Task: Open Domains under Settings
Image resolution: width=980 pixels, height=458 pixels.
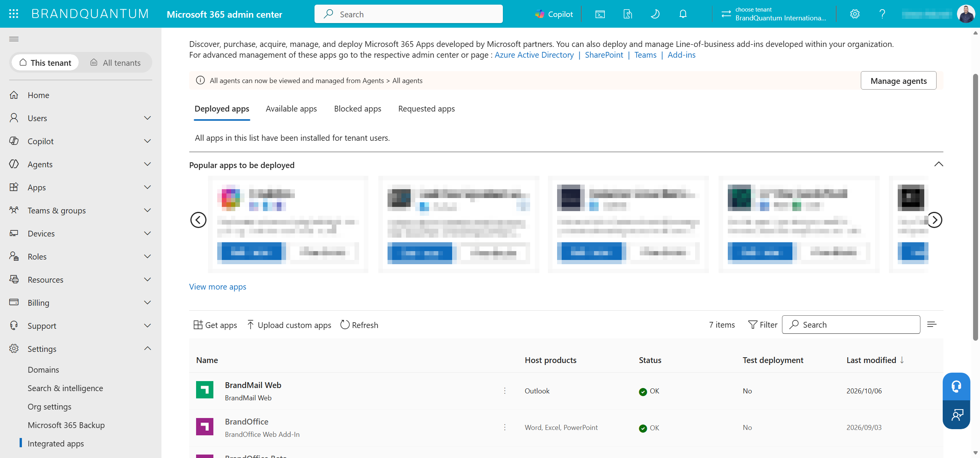Action: pyautogui.click(x=43, y=370)
